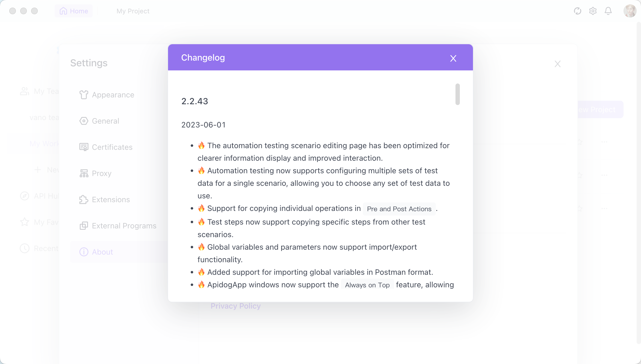
Task: Click the Proxy icon in settings
Action: point(84,173)
